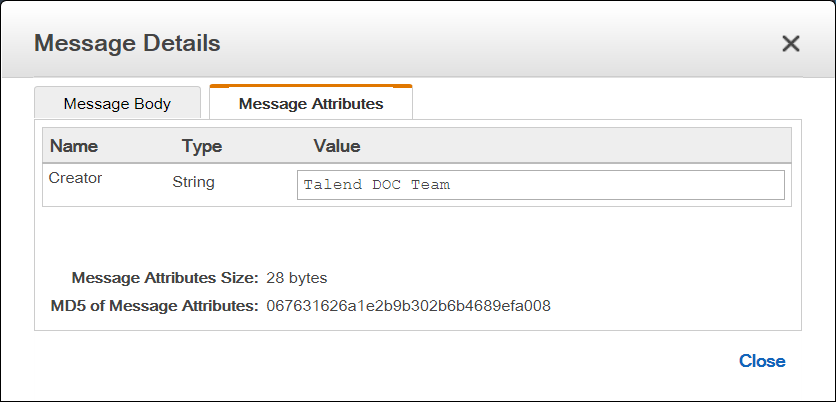This screenshot has width=836, height=402.
Task: Click the blue Close link
Action: tap(762, 361)
